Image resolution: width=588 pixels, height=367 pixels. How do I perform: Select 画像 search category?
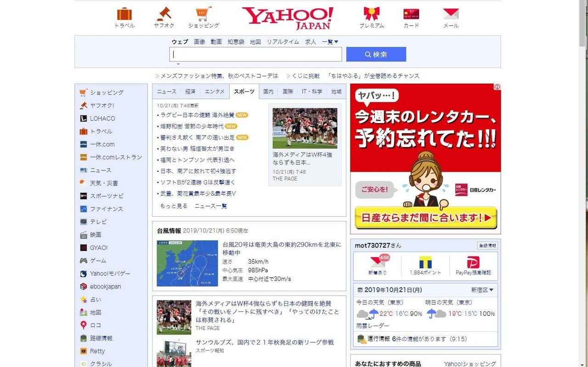point(199,41)
